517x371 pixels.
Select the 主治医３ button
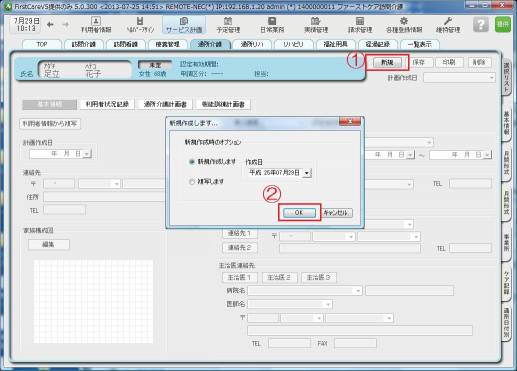(x=319, y=277)
